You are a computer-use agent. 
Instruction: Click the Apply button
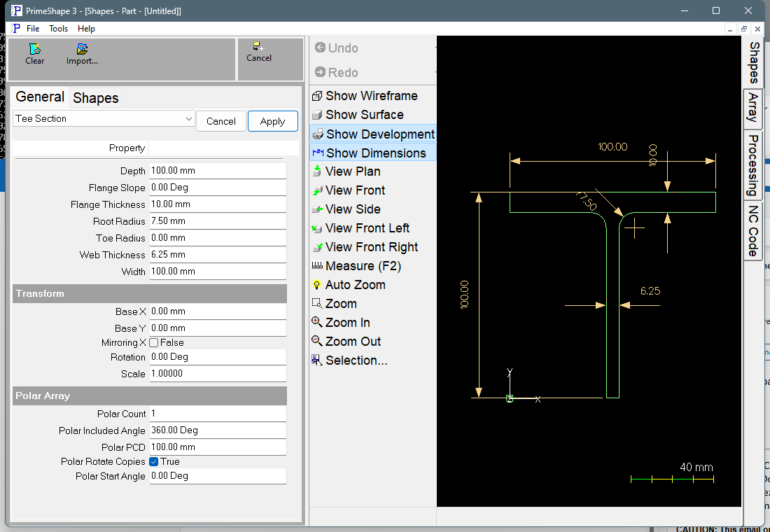coord(272,121)
